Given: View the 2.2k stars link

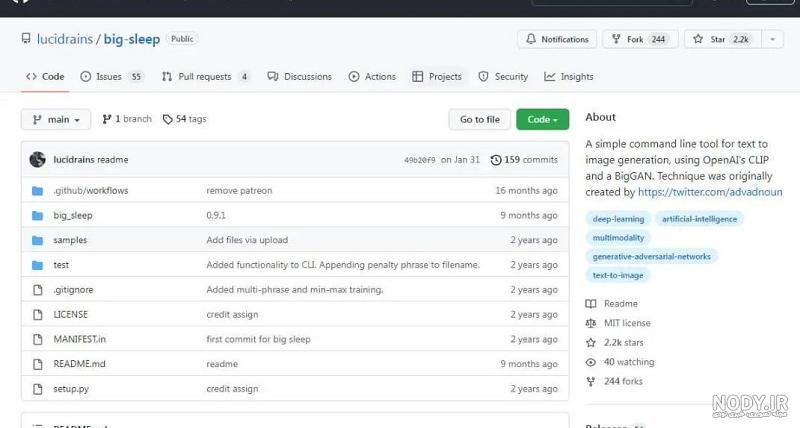Looking at the screenshot, I should 615,342.
